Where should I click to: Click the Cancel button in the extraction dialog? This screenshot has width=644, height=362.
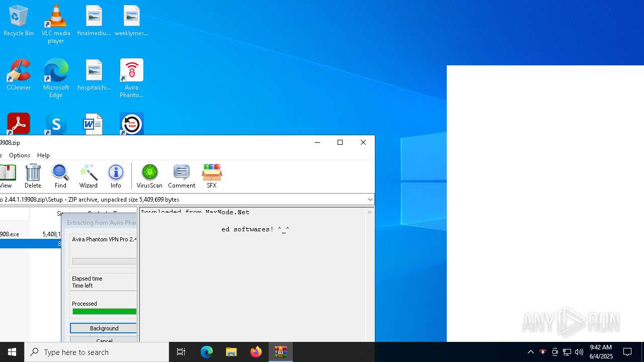[x=104, y=340]
